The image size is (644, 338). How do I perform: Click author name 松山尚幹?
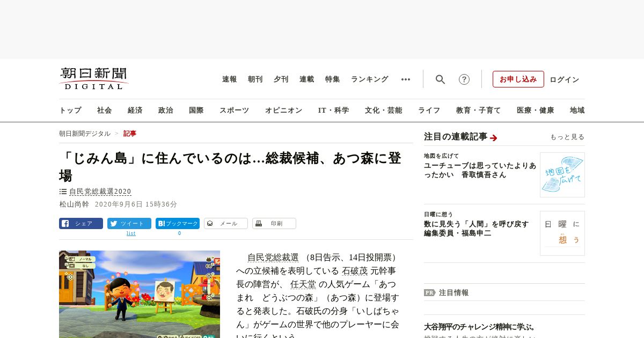coord(74,204)
